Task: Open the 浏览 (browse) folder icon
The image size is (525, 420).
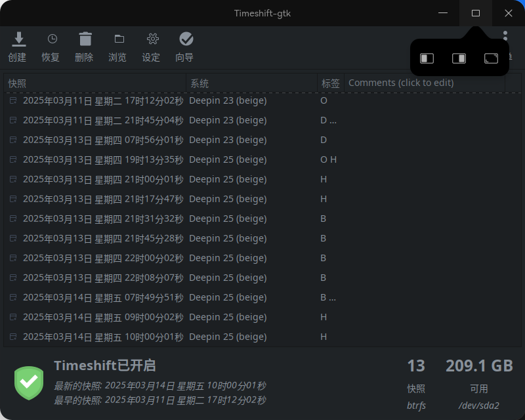Action: pos(119,39)
